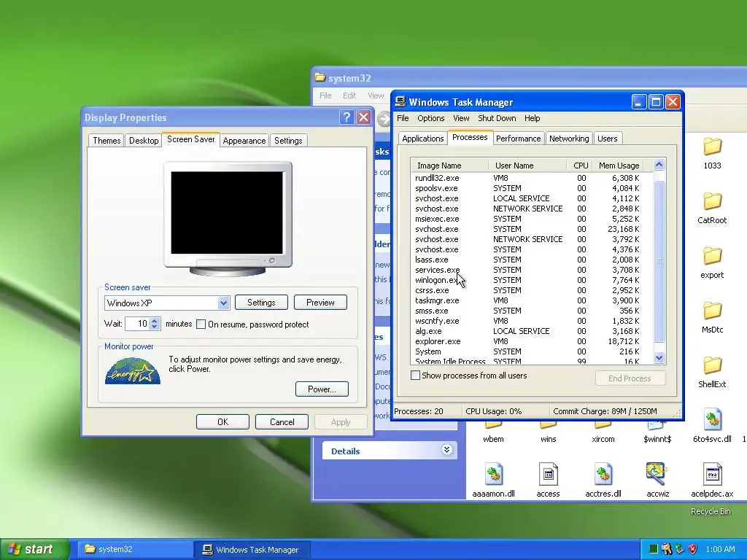Switch to the Performance tab
747x560 pixels.
519,139
